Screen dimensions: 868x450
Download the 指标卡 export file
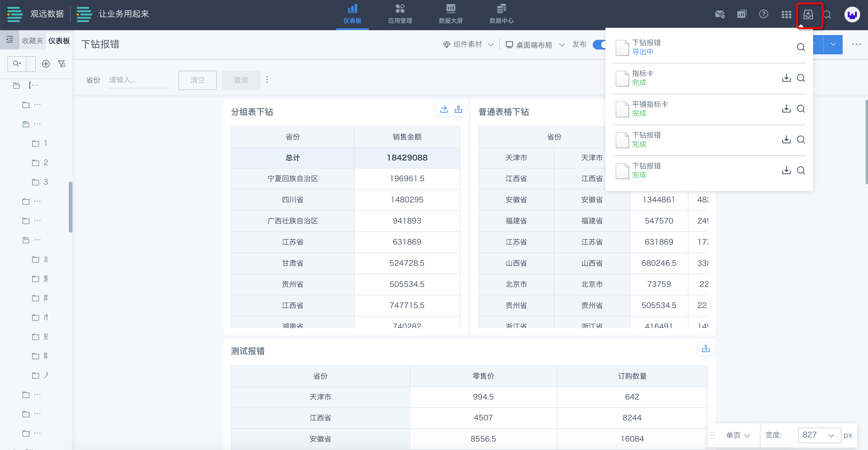pos(786,78)
